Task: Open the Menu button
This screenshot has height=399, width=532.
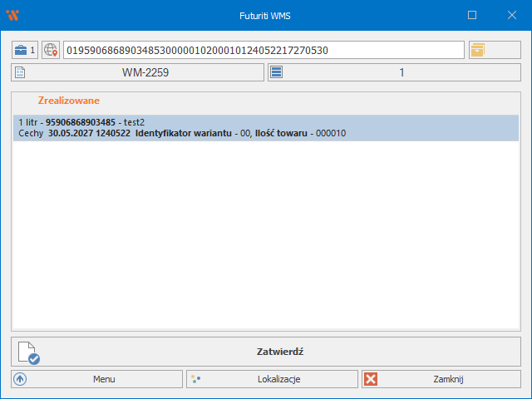Action: pyautogui.click(x=104, y=379)
